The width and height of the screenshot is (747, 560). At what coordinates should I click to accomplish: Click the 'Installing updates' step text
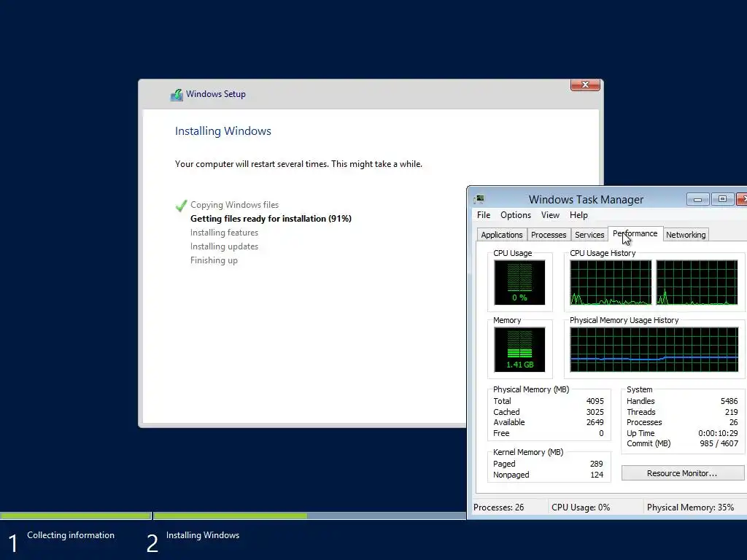coord(224,246)
